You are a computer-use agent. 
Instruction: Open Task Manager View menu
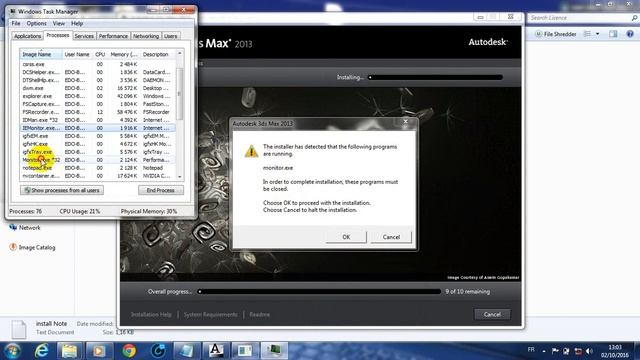pos(59,23)
